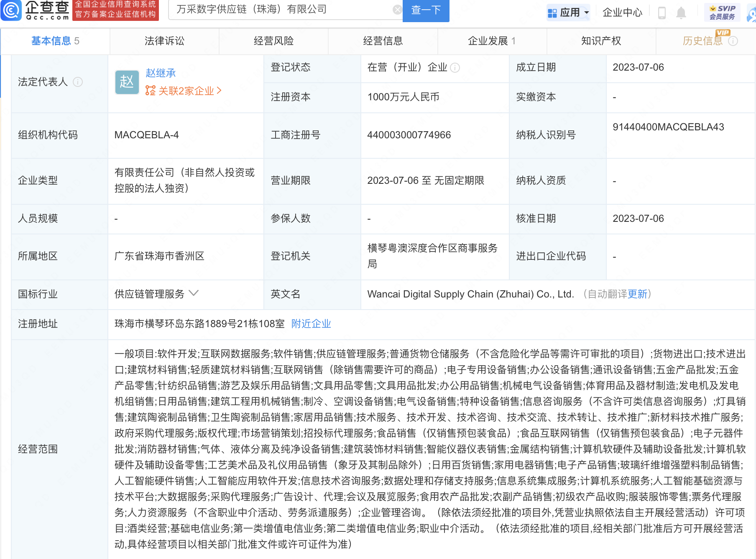Image resolution: width=756 pixels, height=559 pixels.
Task: Open the 经营信息 tab
Action: (383, 41)
